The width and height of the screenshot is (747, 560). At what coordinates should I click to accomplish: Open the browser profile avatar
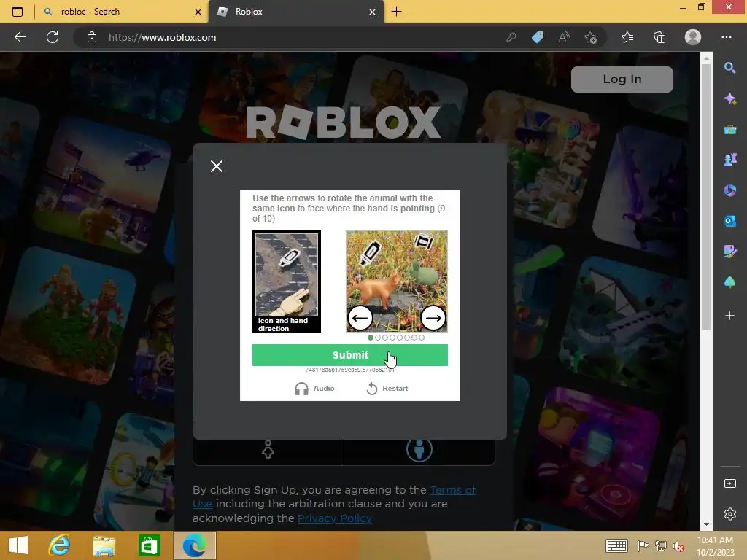pos(693,37)
